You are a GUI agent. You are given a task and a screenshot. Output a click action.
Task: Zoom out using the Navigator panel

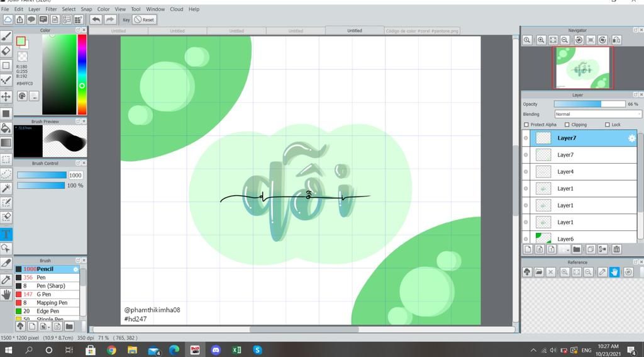point(565,40)
